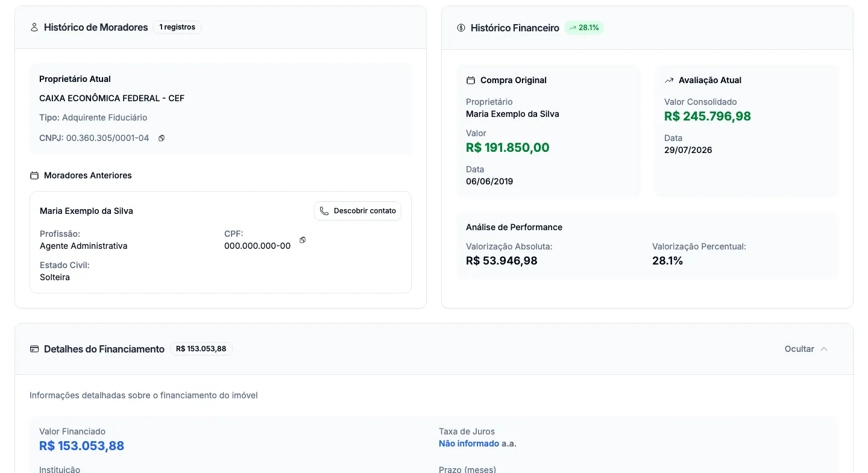Click the Não informado interest rate
Viewport: 868px width, 473px height.
click(469, 443)
